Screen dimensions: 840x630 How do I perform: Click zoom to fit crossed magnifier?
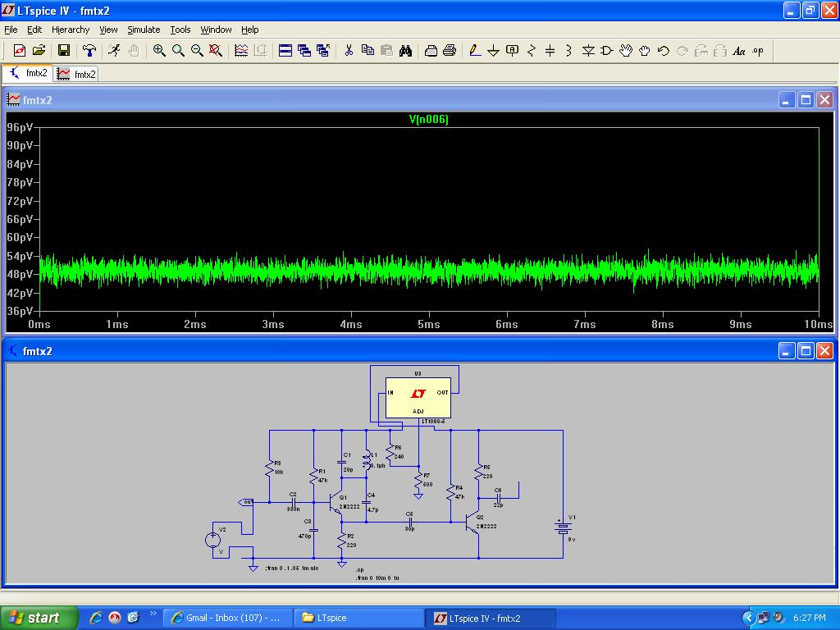pyautogui.click(x=216, y=50)
